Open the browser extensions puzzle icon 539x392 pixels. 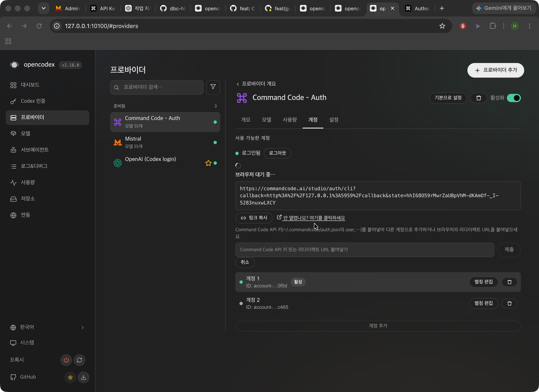click(493, 26)
